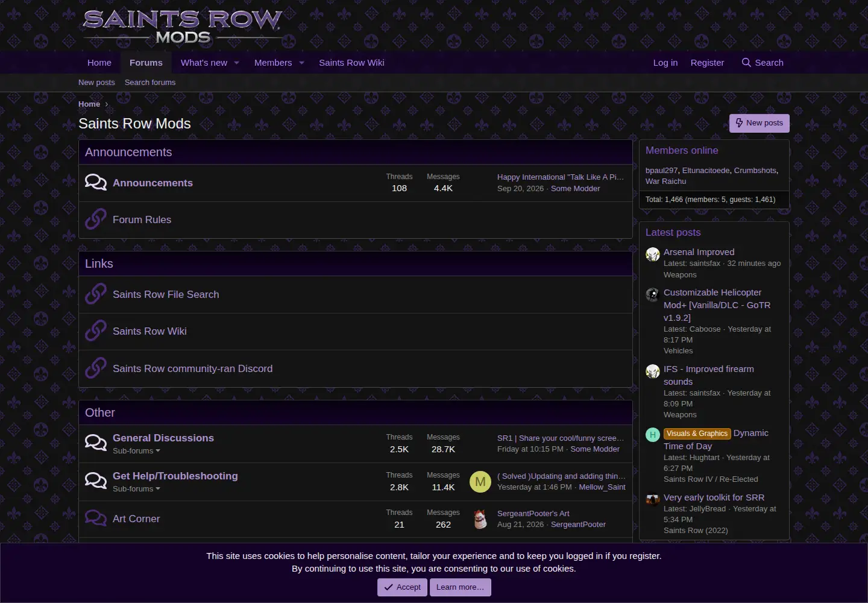Click the Latest posts heading
868x603 pixels.
click(x=673, y=233)
